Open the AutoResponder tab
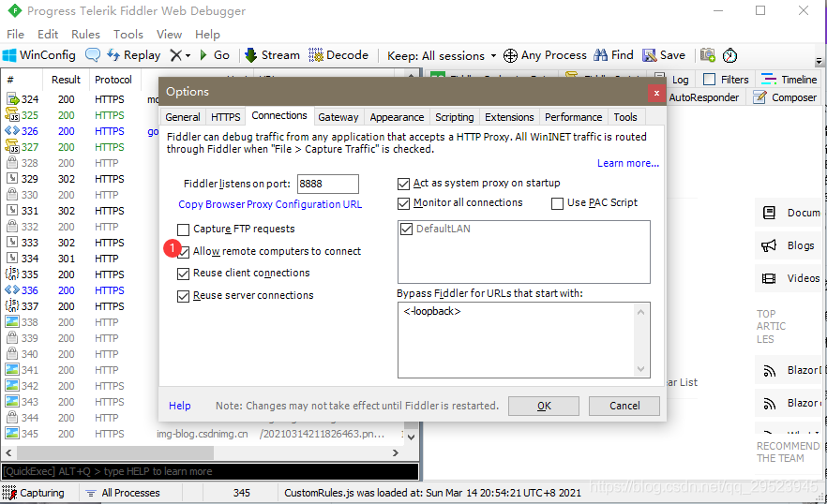The width and height of the screenshot is (827, 504). pos(703,97)
